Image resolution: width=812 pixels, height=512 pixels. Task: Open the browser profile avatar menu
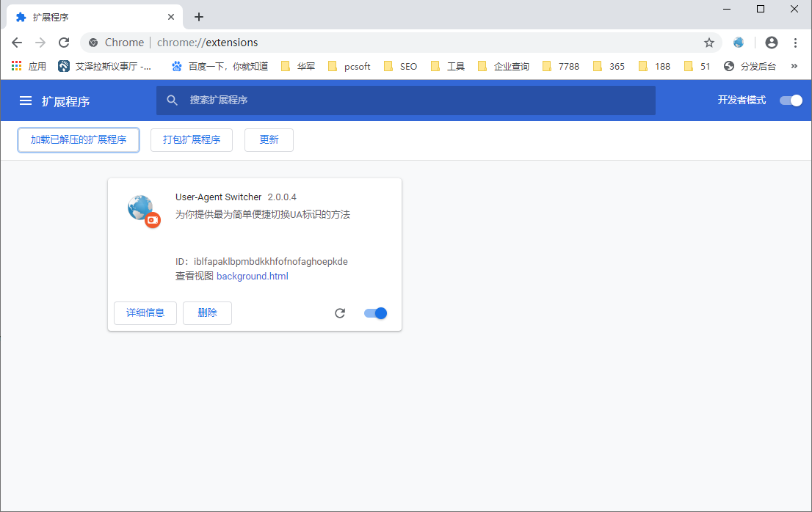771,43
